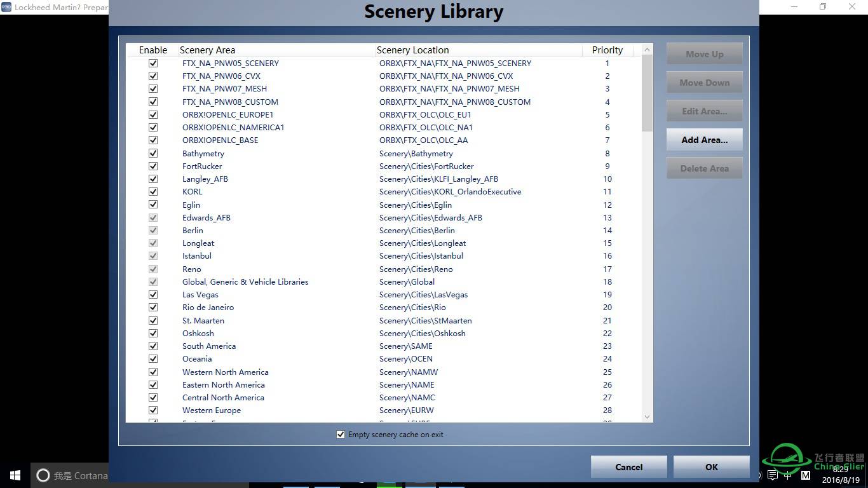Open Cortana search circle icon
This screenshot has width=868, height=488.
(43, 475)
